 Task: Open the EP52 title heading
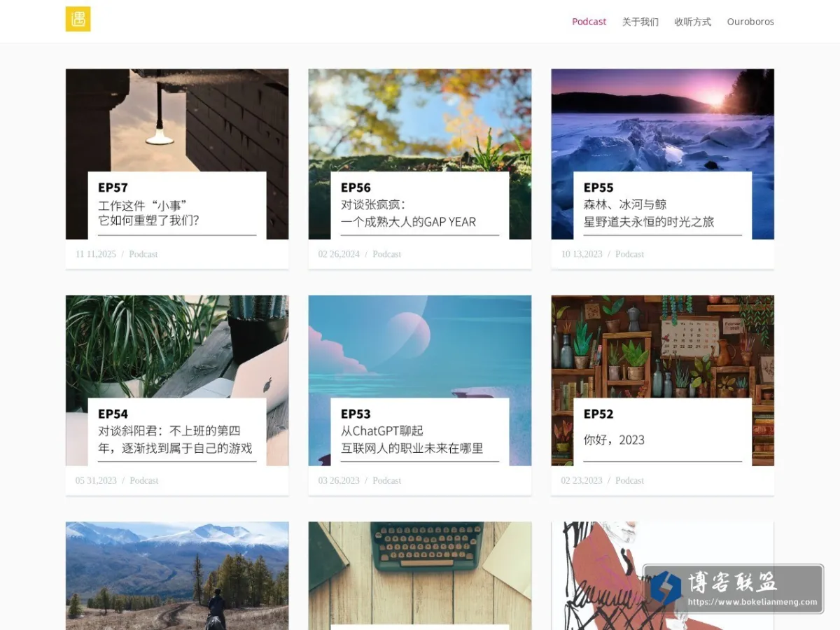pyautogui.click(x=598, y=414)
